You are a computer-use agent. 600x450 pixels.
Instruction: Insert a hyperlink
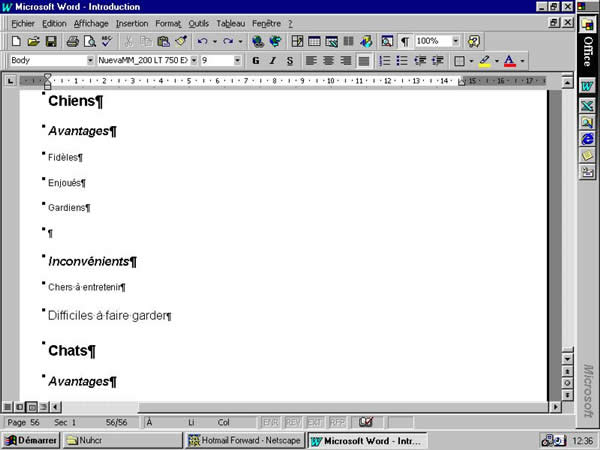(258, 41)
